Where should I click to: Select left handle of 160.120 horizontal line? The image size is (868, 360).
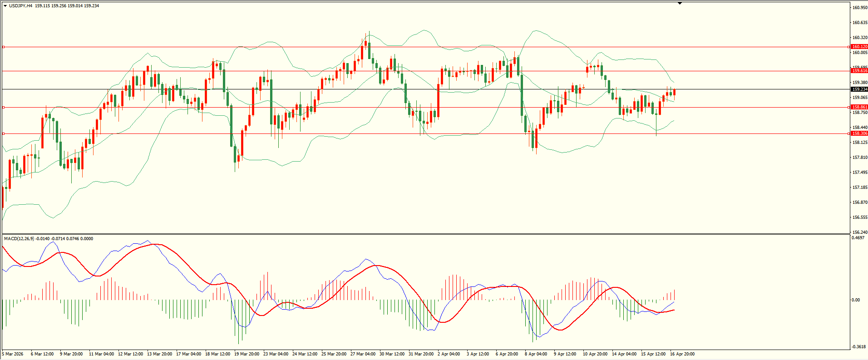coord(4,47)
